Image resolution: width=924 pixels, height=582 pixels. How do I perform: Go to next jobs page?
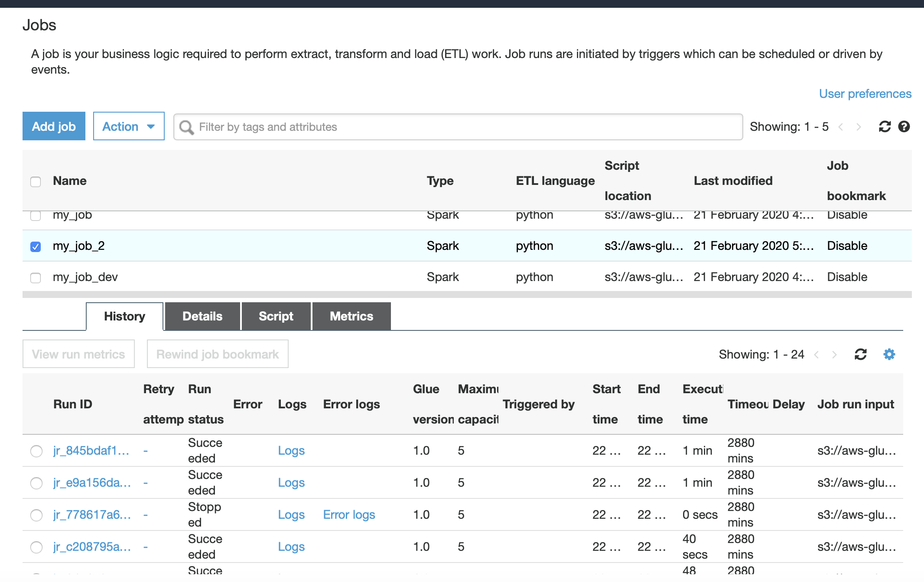coord(859,127)
